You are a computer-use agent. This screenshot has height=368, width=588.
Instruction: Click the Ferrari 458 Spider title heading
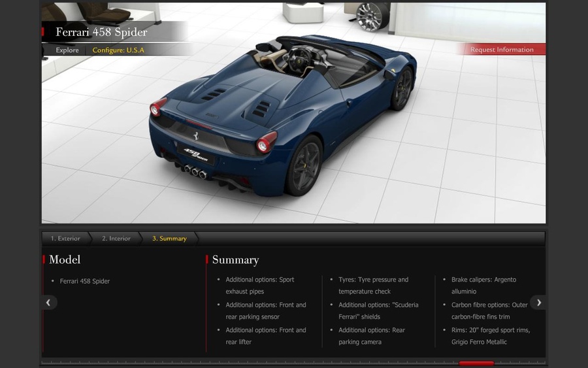[101, 32]
